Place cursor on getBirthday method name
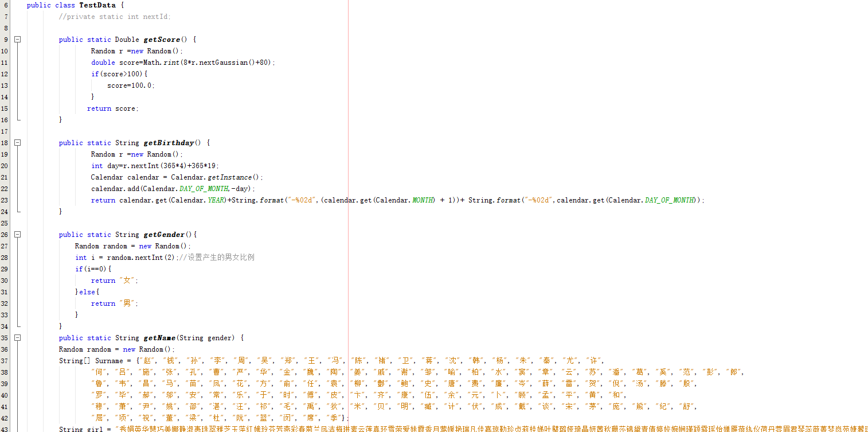868x432 pixels. click(x=169, y=143)
